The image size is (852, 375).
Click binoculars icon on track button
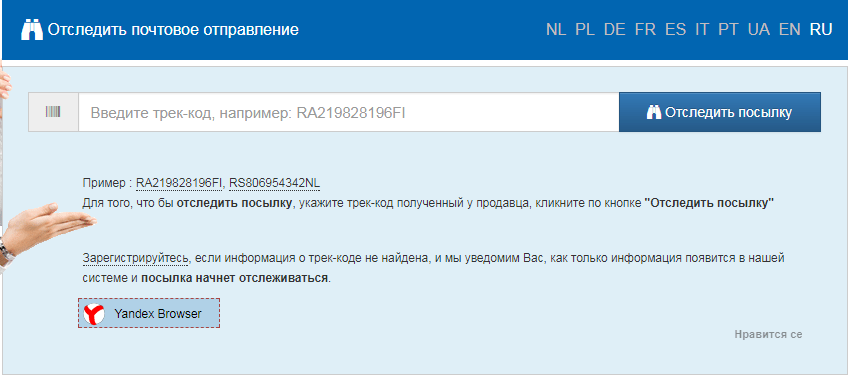click(x=654, y=112)
